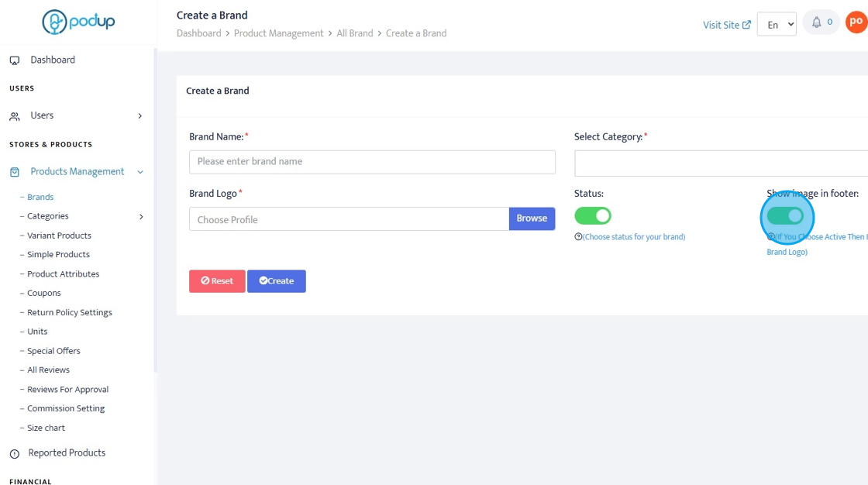Viewport: 868px width, 485px height.
Task: Open notifications bell icon
Action: (x=816, y=23)
